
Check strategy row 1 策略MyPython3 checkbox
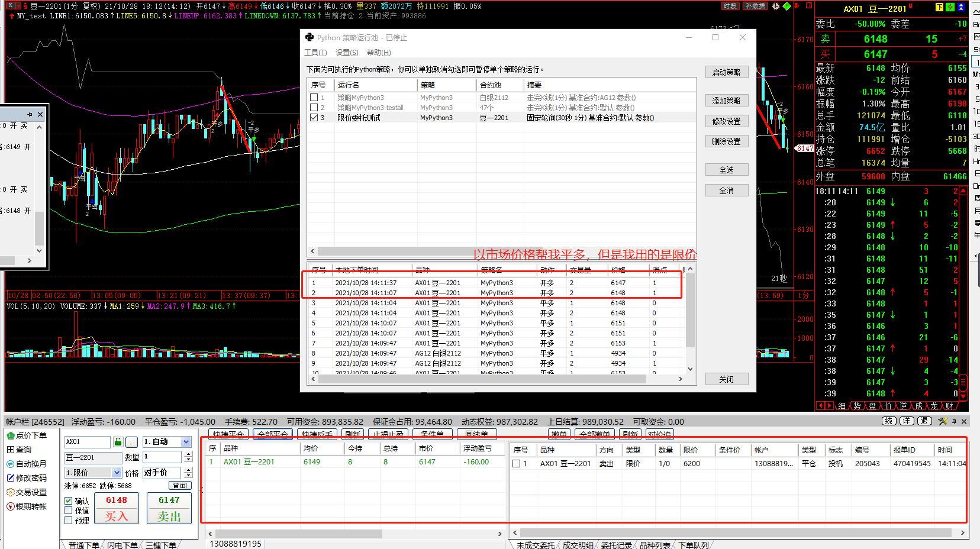coord(314,98)
